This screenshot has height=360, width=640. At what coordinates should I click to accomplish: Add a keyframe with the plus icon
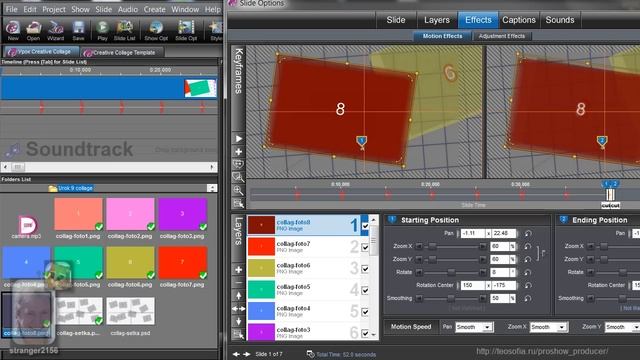(x=238, y=152)
